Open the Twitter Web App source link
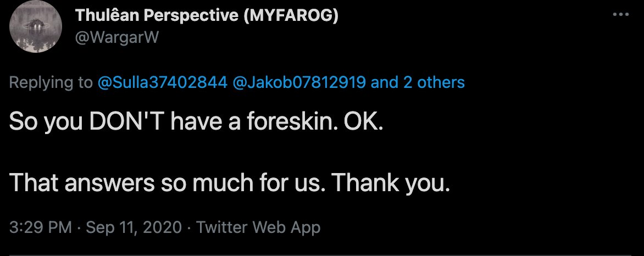 [258, 227]
